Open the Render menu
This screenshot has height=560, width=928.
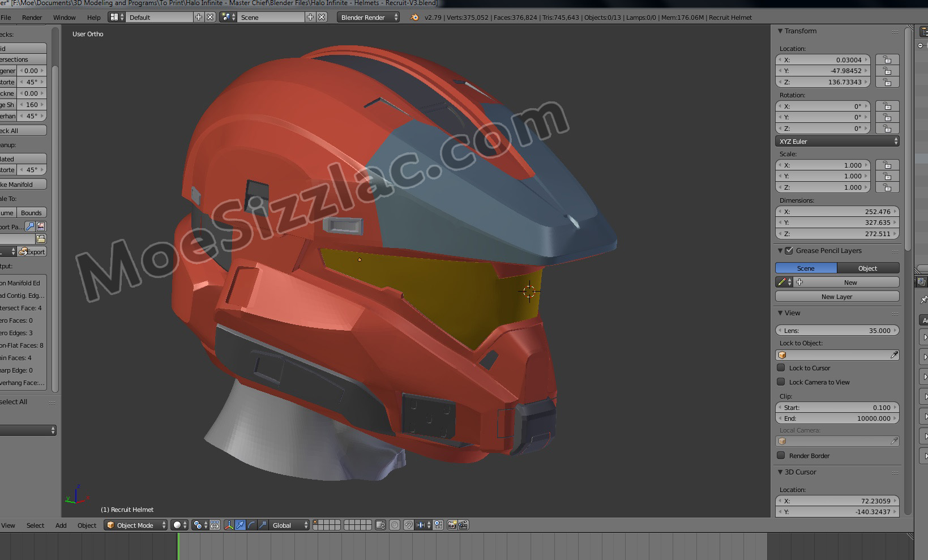point(32,18)
